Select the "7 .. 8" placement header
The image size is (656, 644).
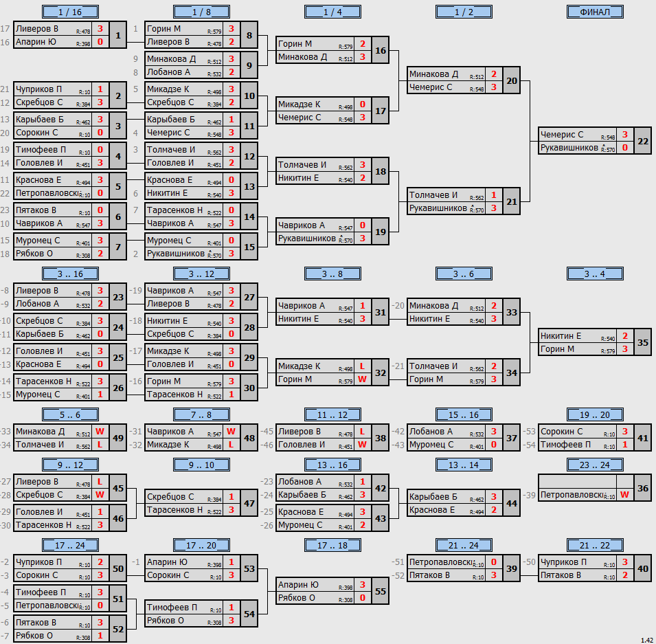point(201,414)
